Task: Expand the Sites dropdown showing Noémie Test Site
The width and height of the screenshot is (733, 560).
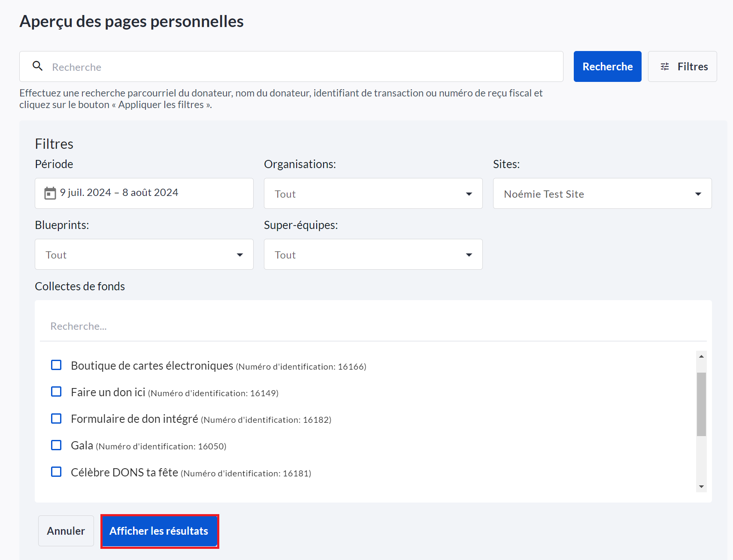Action: tap(602, 194)
